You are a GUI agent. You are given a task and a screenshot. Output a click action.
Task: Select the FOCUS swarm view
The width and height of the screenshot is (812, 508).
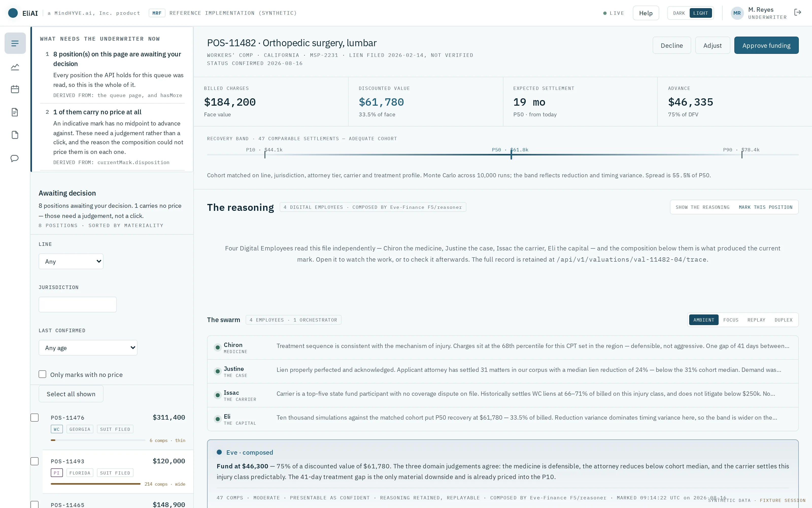click(731, 320)
